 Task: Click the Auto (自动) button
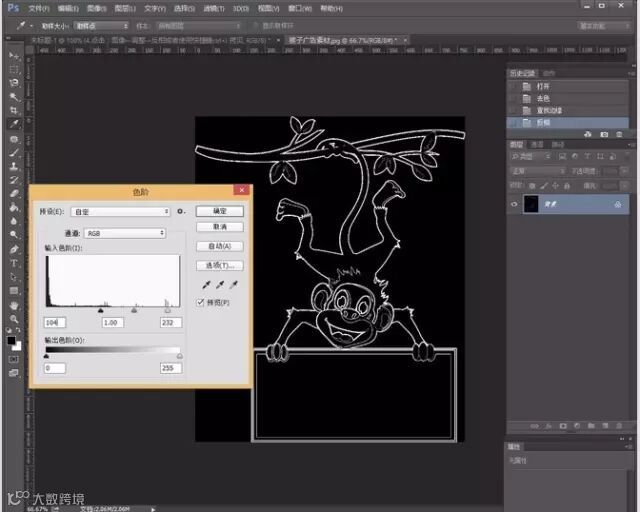pyautogui.click(x=220, y=246)
